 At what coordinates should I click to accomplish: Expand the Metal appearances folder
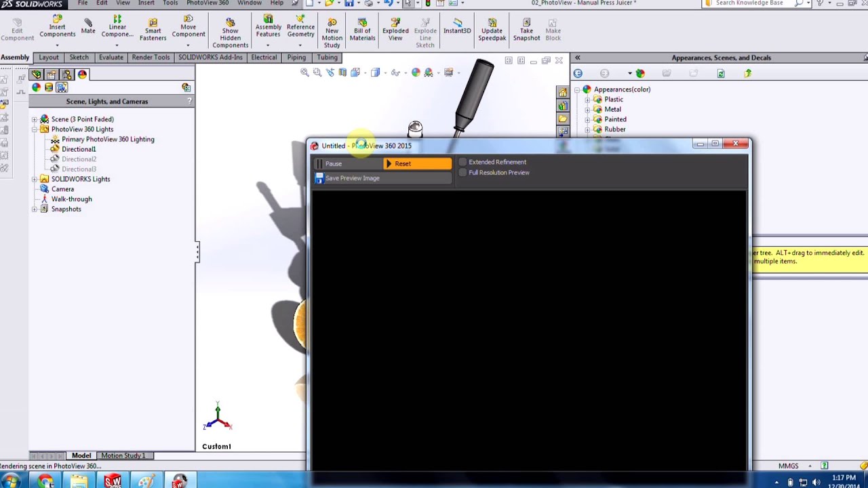click(x=588, y=110)
